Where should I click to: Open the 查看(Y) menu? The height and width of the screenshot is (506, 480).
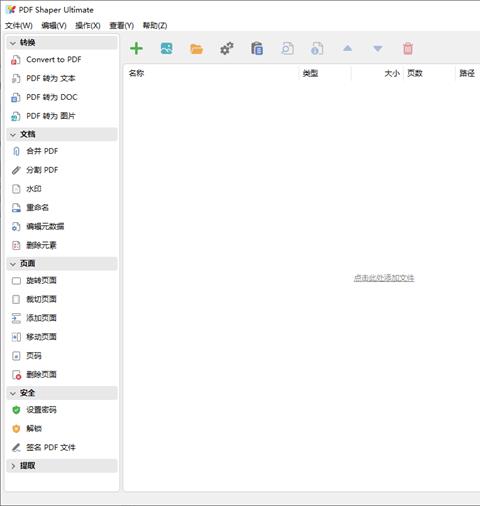[x=122, y=26]
